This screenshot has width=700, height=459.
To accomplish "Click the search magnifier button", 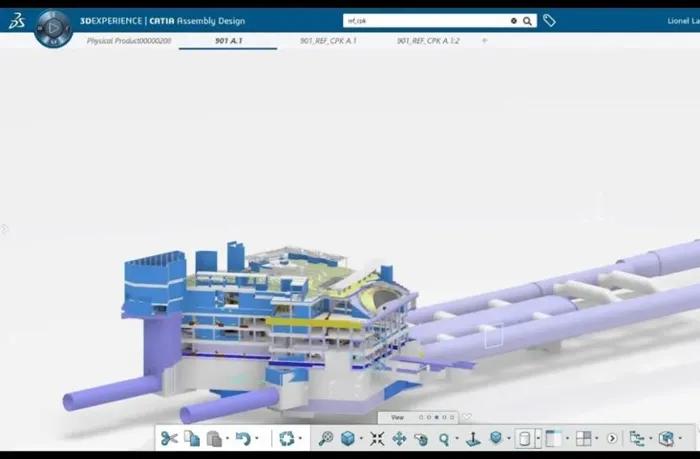I will tap(527, 20).
